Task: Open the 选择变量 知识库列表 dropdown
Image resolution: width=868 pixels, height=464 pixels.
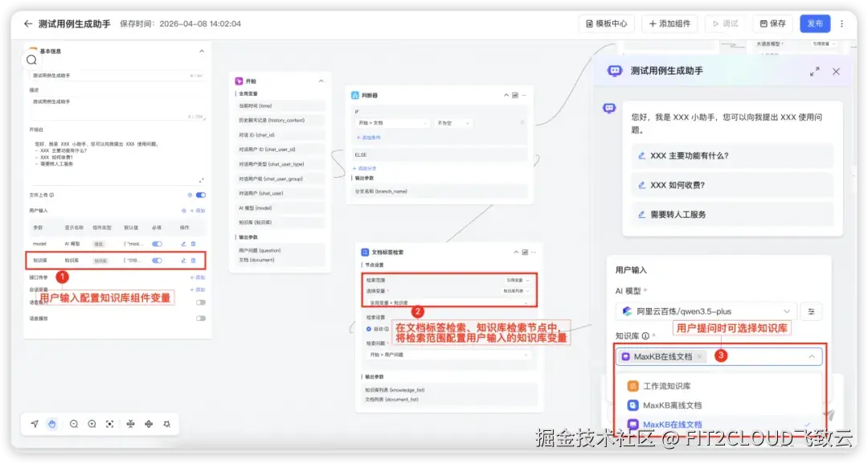Action: click(x=516, y=290)
